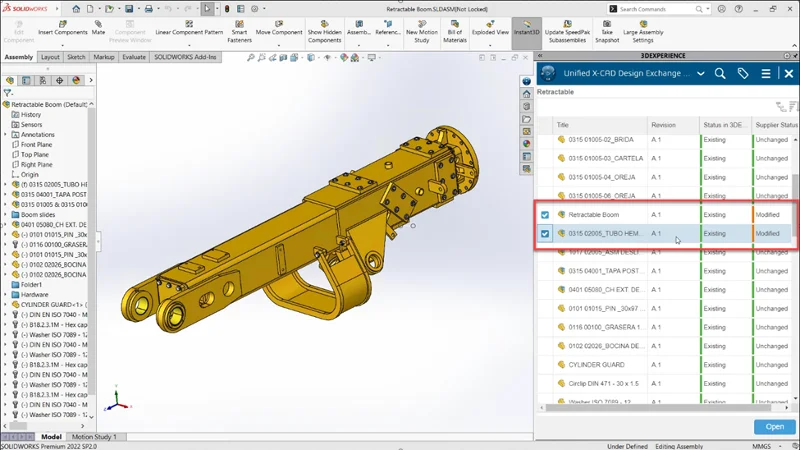This screenshot has height=450, width=800.
Task: Uncheck the 0315 02005_TUBO HEM row checkbox
Action: click(x=545, y=234)
